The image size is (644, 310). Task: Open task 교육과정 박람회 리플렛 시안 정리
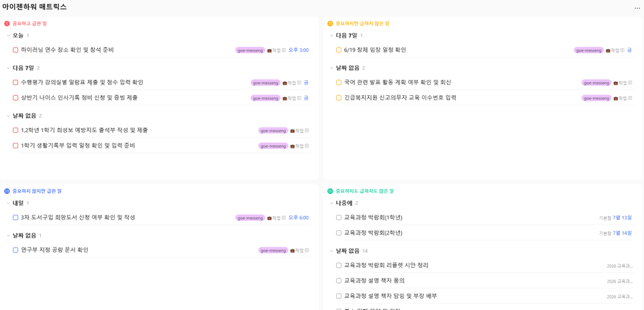pos(386,265)
